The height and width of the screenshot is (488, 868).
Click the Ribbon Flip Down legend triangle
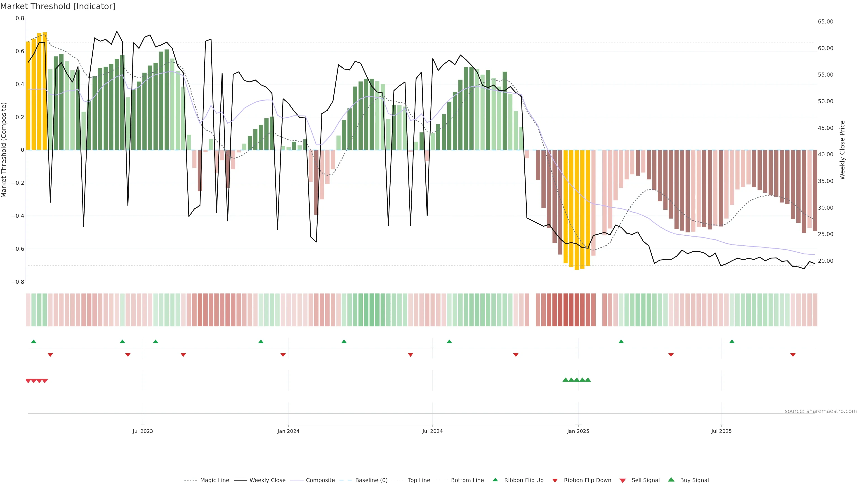(x=555, y=481)
